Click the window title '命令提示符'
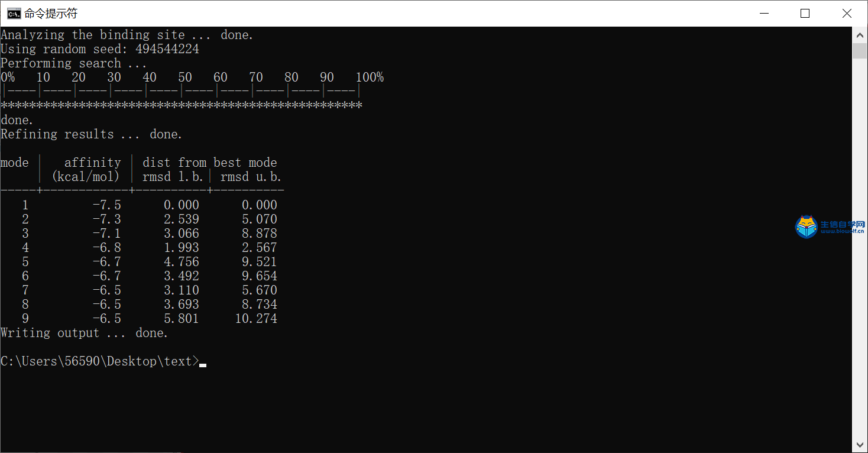This screenshot has width=868, height=453. tap(51, 13)
